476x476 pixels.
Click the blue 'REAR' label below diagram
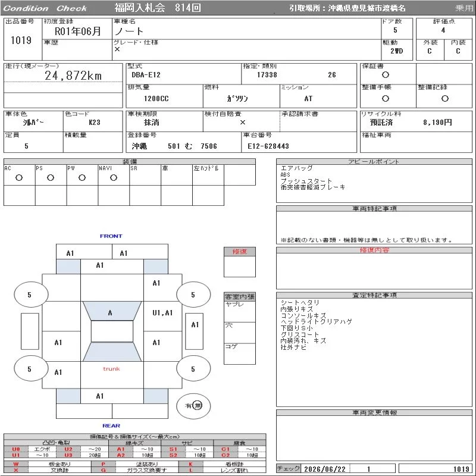(111, 425)
